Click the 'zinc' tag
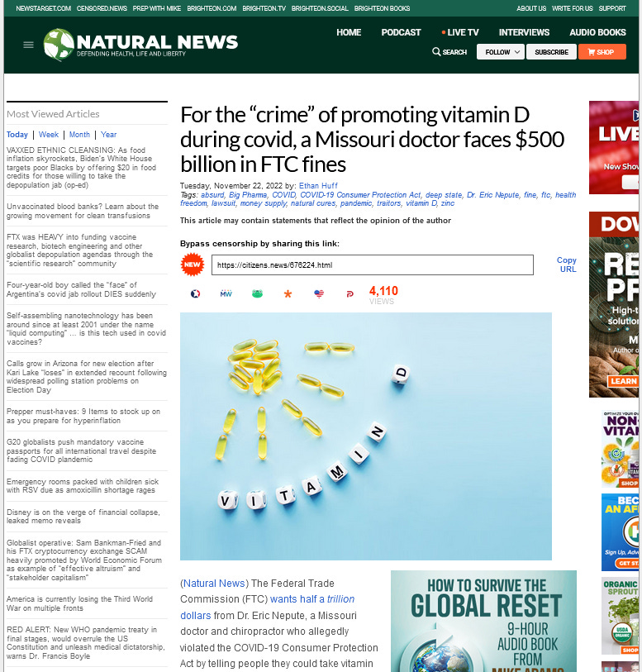This screenshot has height=672, width=642. pos(448,203)
